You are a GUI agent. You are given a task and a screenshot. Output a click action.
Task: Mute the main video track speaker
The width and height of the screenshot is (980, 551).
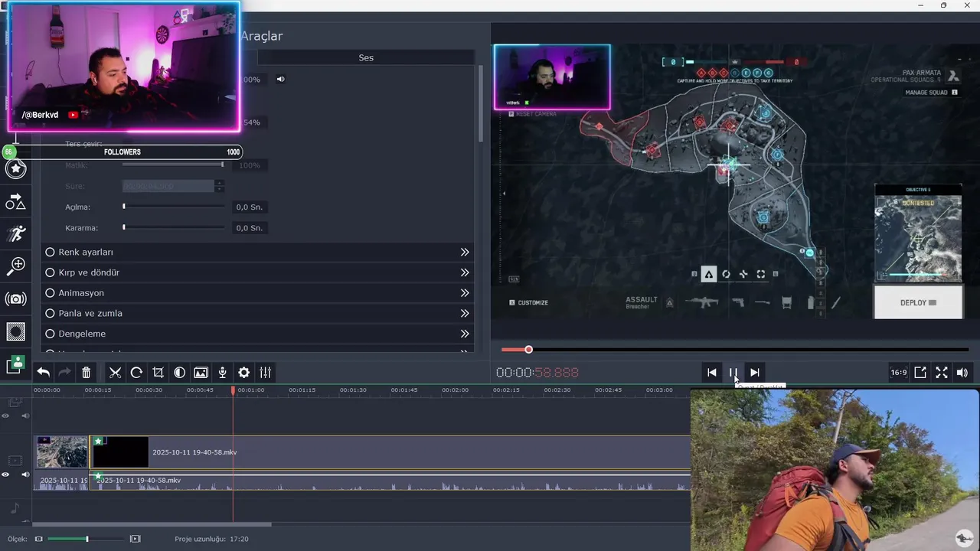[x=25, y=474]
